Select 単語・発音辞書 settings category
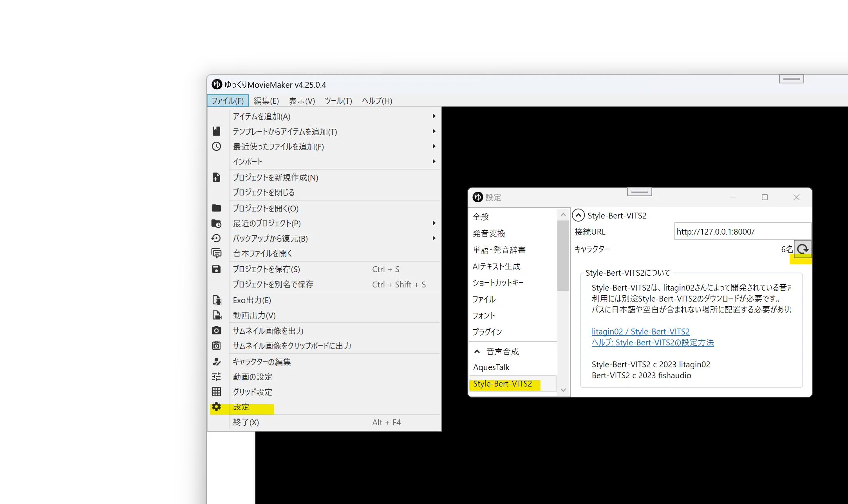The image size is (848, 504). [x=513, y=250]
